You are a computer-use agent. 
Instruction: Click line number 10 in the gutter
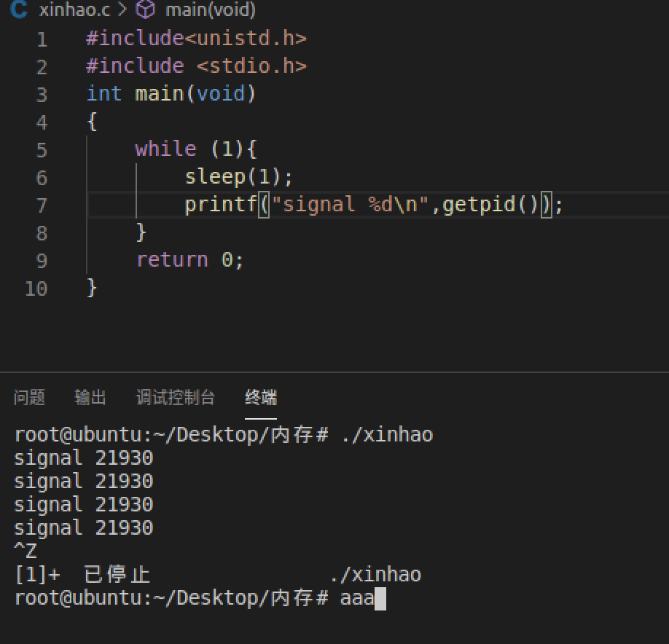click(x=36, y=288)
